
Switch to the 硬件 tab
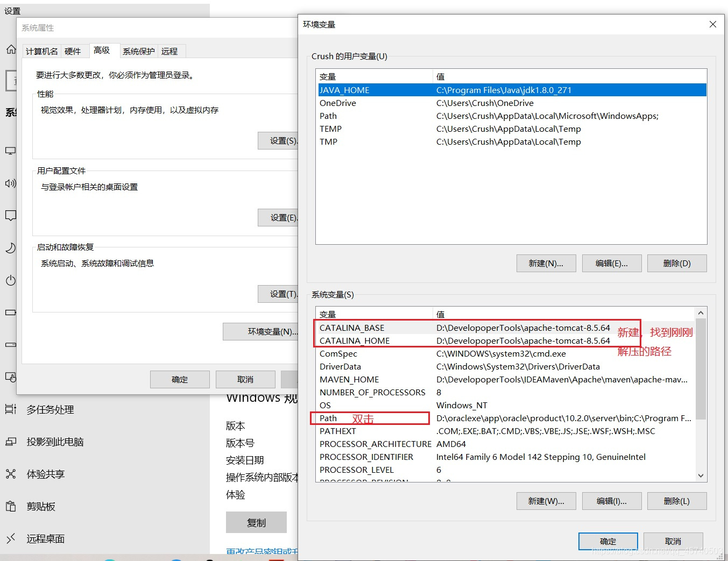click(x=73, y=51)
